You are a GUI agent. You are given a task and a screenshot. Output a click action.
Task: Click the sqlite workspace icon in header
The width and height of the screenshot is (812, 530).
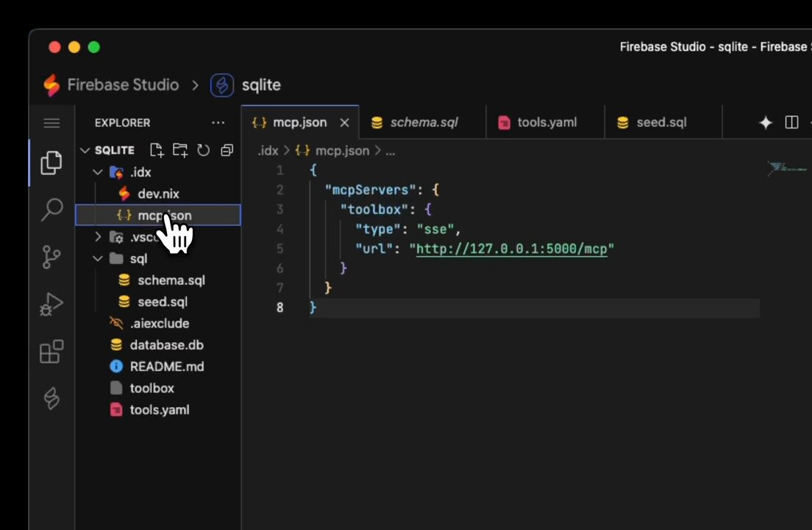pyautogui.click(x=221, y=85)
